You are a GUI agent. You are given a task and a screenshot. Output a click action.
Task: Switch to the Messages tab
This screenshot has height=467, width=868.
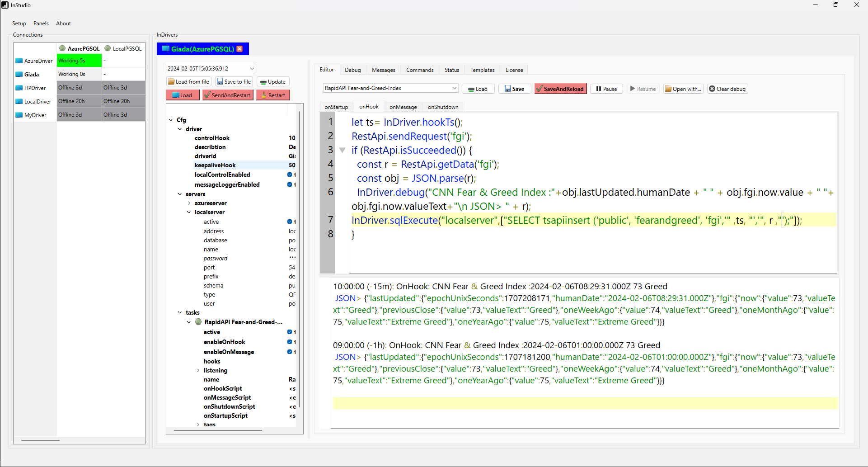pos(384,70)
